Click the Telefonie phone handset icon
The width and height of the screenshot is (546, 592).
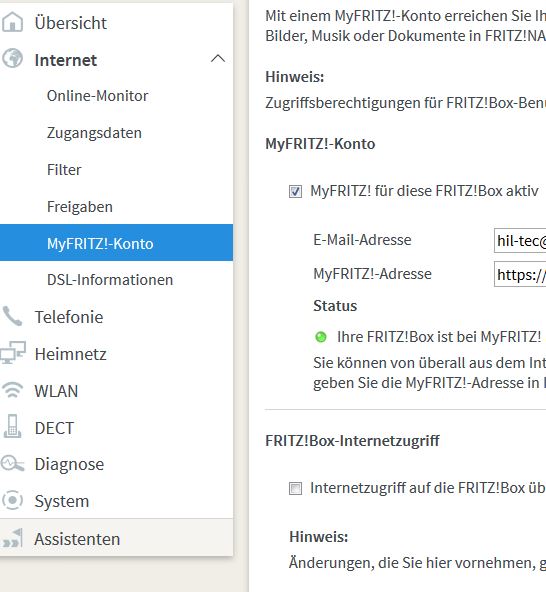click(x=12, y=316)
